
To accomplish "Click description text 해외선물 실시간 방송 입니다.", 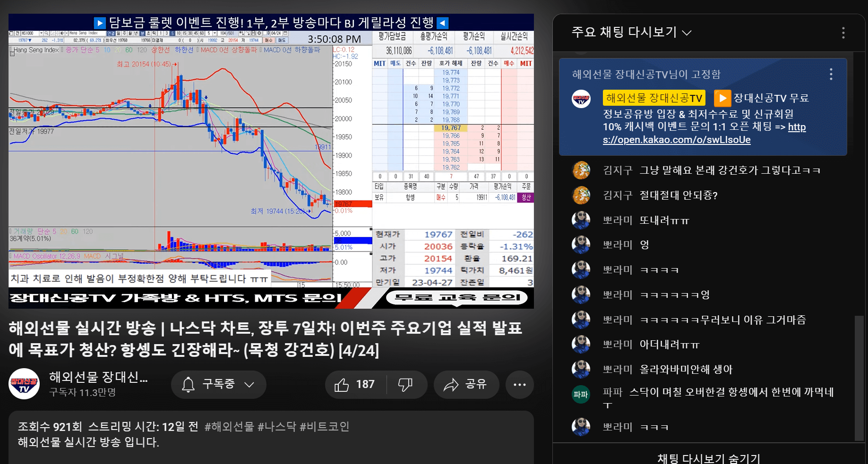I will click(88, 442).
